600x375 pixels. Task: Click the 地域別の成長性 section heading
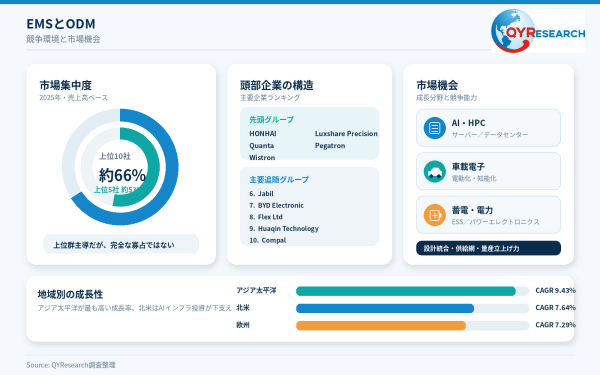(70, 294)
